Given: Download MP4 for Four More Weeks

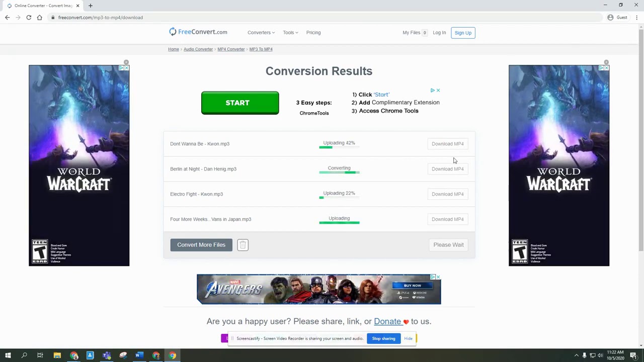Looking at the screenshot, I should (448, 219).
